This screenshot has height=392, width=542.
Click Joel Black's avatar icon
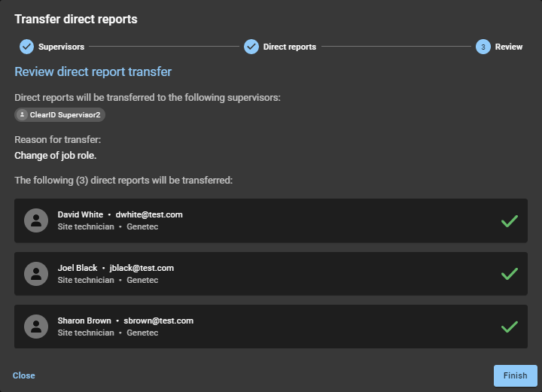pyautogui.click(x=36, y=273)
